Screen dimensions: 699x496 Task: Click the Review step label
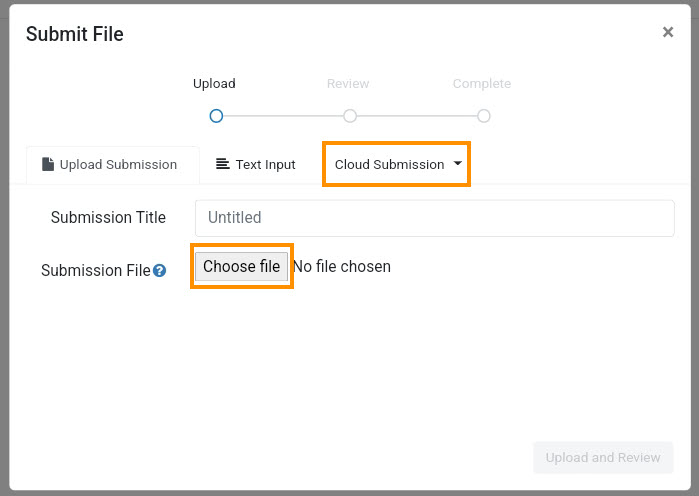[348, 84]
